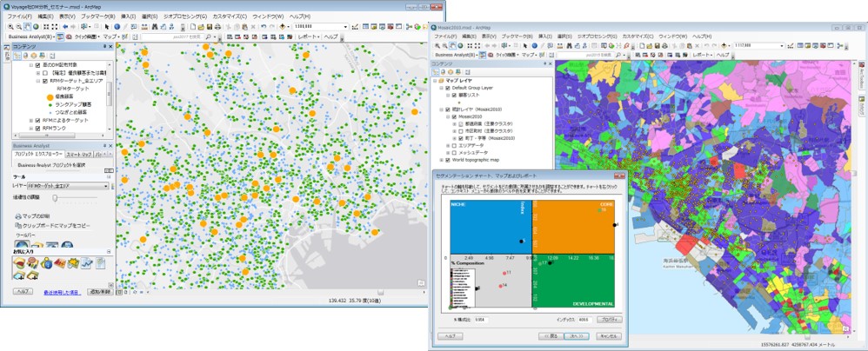Enable the 【確定】 layer checkbox
The height and width of the screenshot is (351, 868).
(45, 73)
